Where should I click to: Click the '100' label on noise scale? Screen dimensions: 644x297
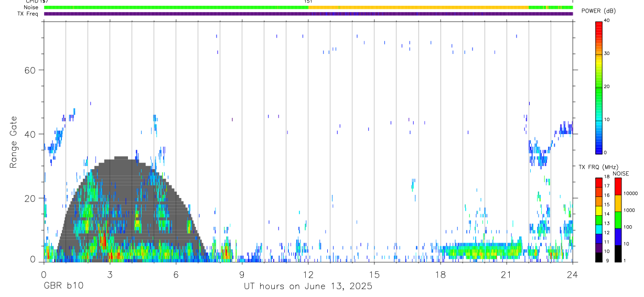[x=628, y=227]
